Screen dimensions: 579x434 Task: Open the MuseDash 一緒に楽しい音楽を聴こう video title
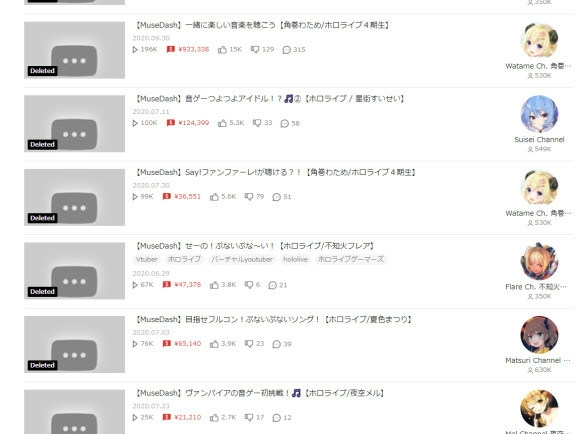[x=262, y=25]
